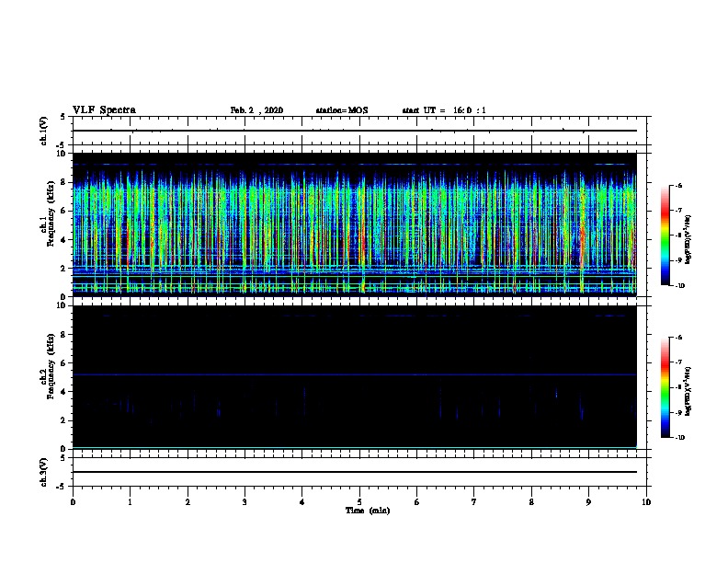
Task: Click the '-6' label on ch.1 color bar
Action: (x=678, y=185)
